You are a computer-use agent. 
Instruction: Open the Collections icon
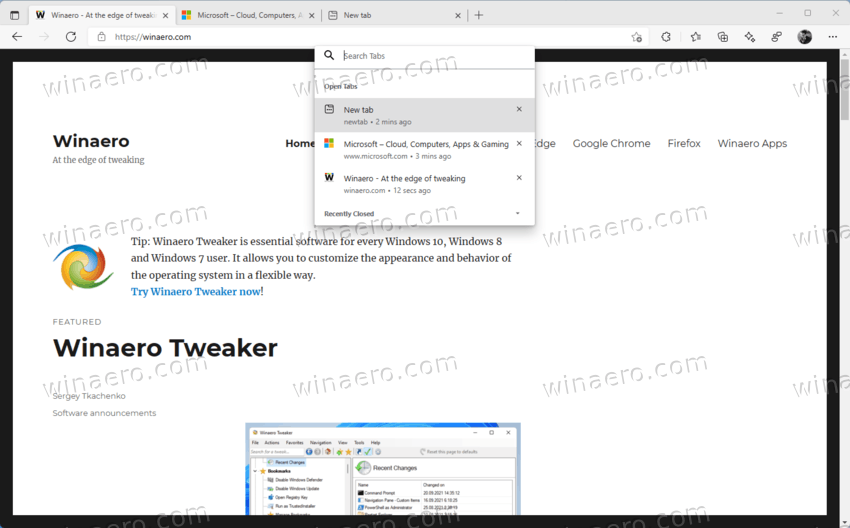coord(723,37)
